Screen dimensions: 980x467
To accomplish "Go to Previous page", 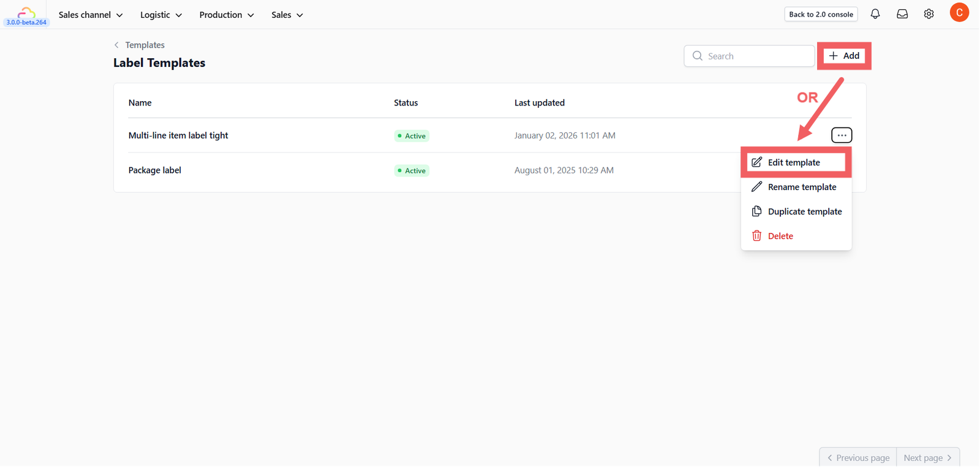I will click(858, 458).
